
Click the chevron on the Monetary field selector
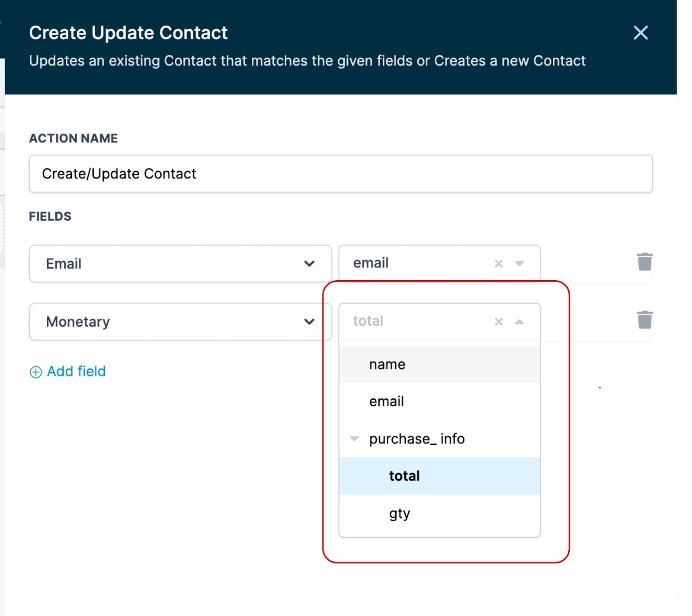click(x=309, y=321)
